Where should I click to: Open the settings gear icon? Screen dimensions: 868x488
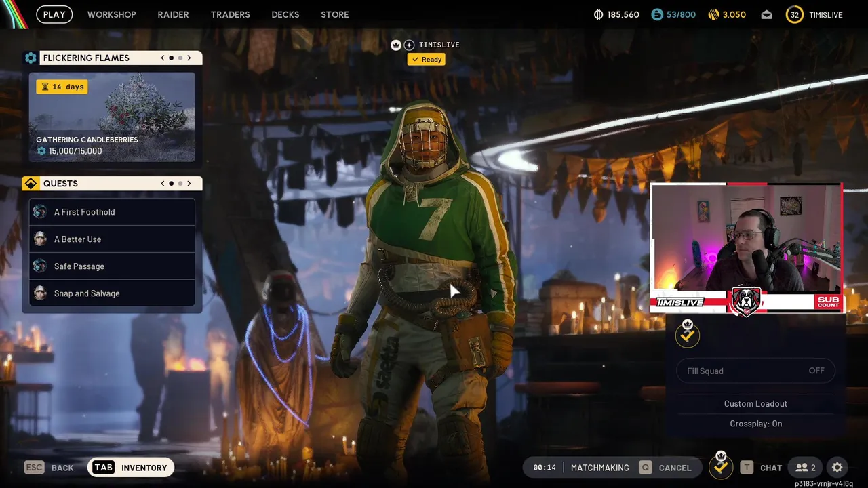click(837, 468)
